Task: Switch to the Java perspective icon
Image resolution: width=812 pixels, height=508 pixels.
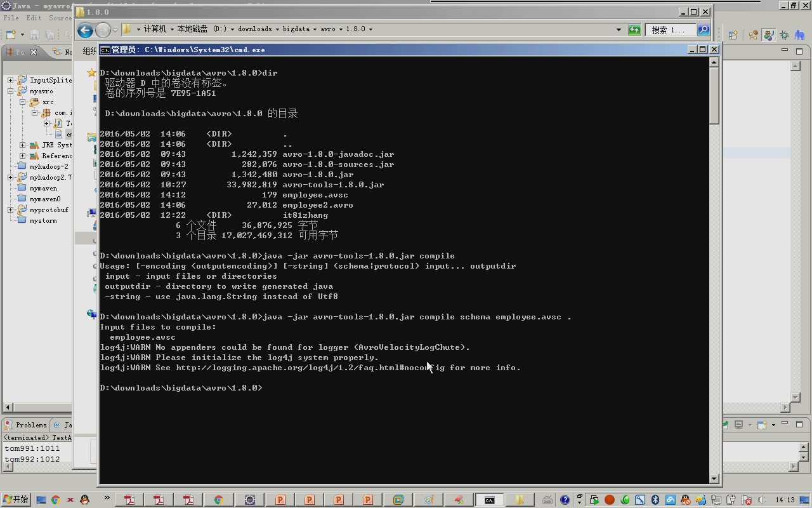Action: tap(769, 35)
